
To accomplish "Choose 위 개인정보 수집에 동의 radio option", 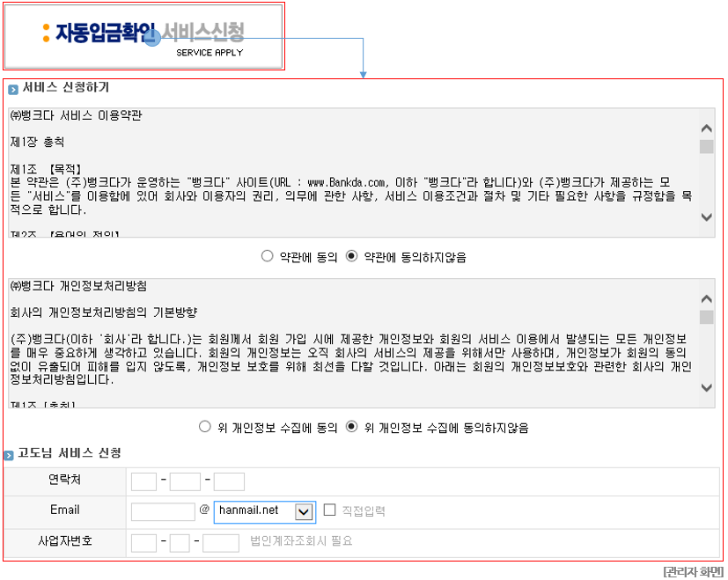I will 205,426.
